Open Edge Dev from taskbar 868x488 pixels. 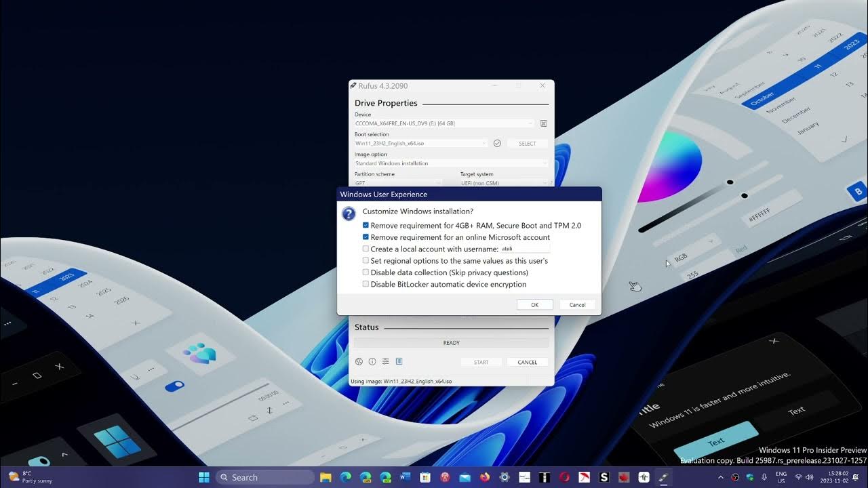(x=385, y=477)
